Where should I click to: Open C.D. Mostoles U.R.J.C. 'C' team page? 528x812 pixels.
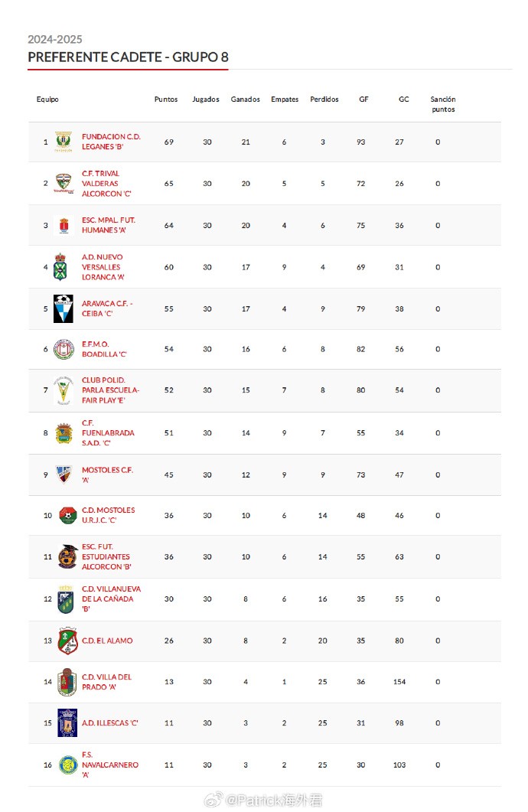(x=108, y=515)
